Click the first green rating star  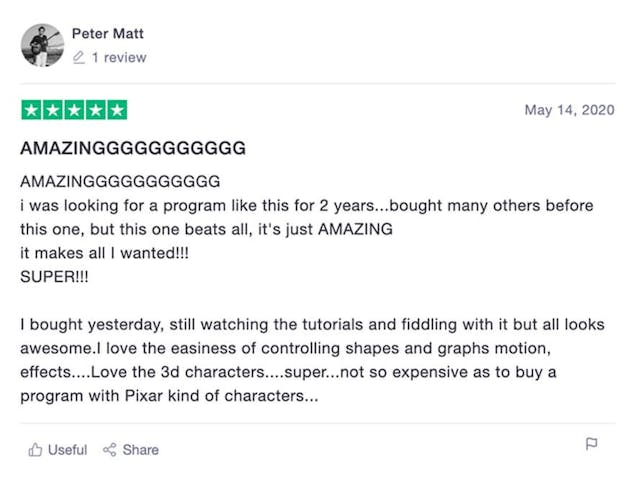tap(31, 110)
